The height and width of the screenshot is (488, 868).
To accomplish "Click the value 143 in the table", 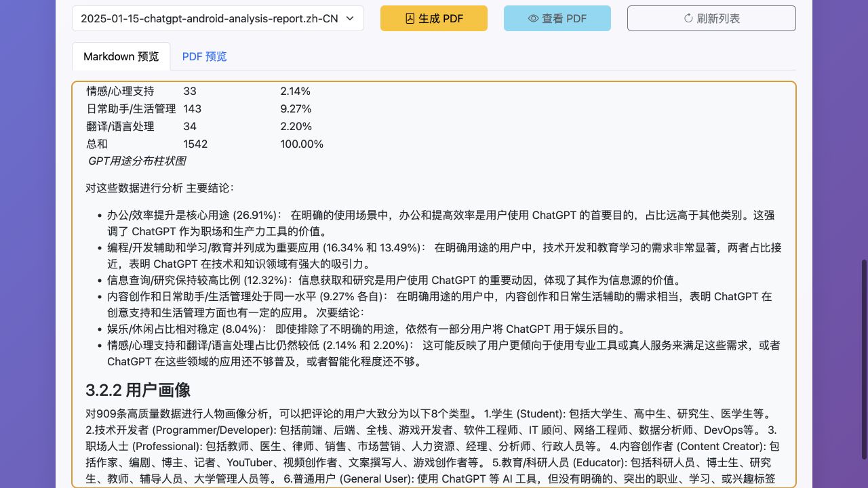I will (x=192, y=108).
